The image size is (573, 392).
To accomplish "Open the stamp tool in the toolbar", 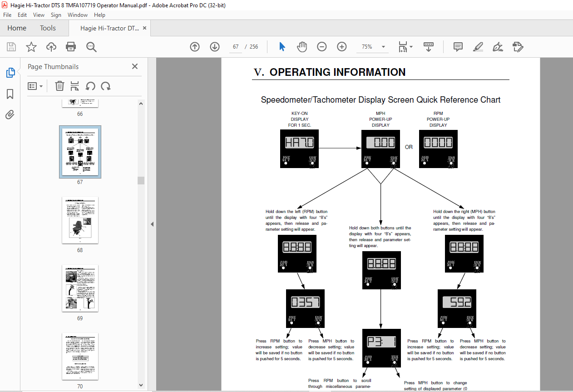I will coord(518,47).
